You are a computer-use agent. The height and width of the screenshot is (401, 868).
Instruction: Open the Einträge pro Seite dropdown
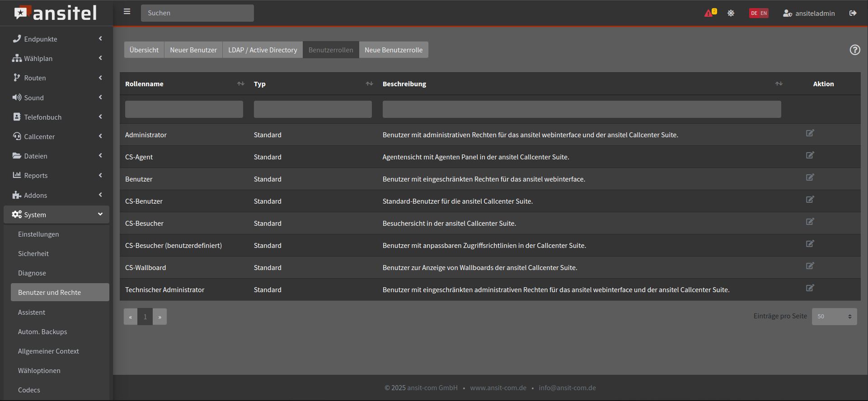(834, 317)
